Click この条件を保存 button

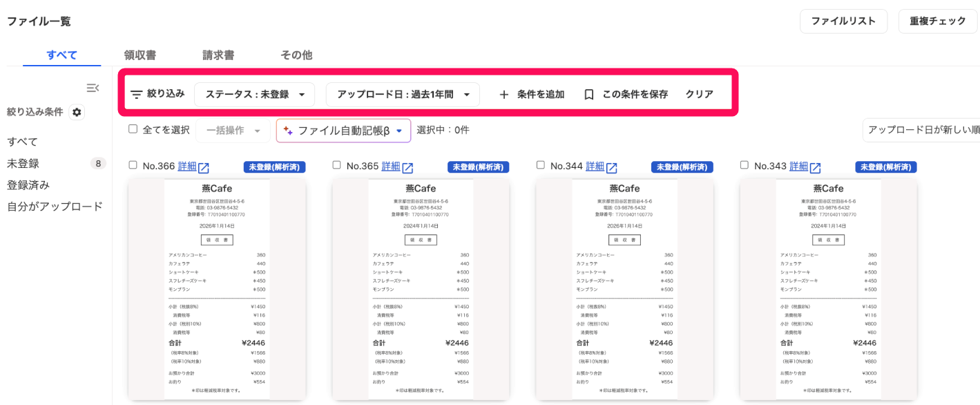click(x=626, y=95)
